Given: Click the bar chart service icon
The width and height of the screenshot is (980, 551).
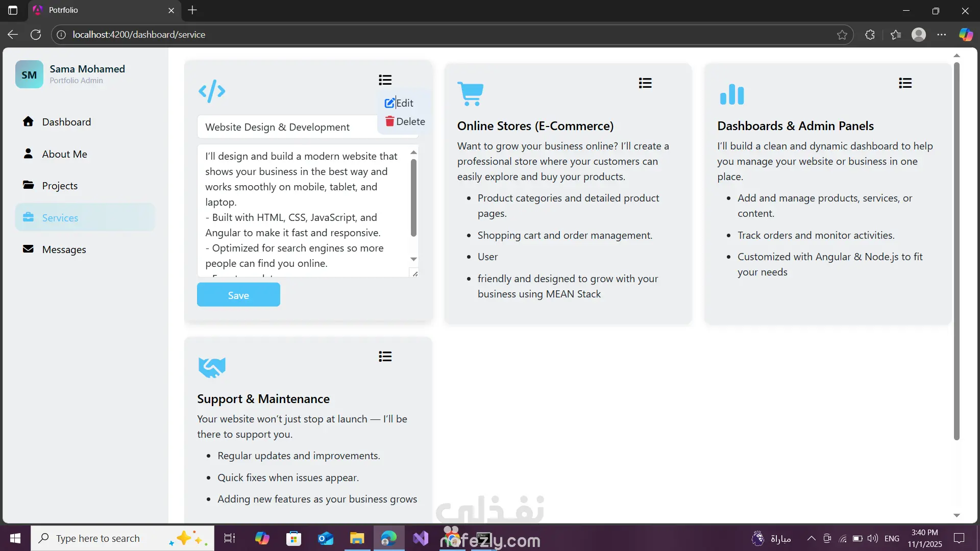Looking at the screenshot, I should click(731, 94).
